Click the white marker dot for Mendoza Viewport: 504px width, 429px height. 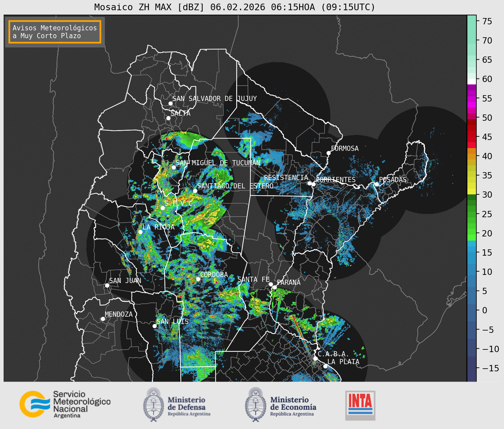click(103, 319)
